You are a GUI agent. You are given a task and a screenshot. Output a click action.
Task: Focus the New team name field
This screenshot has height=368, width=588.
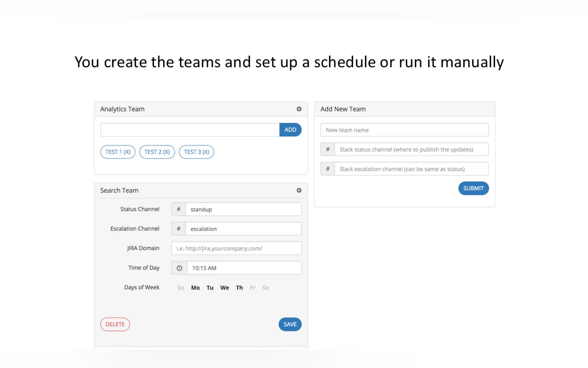[x=404, y=130]
